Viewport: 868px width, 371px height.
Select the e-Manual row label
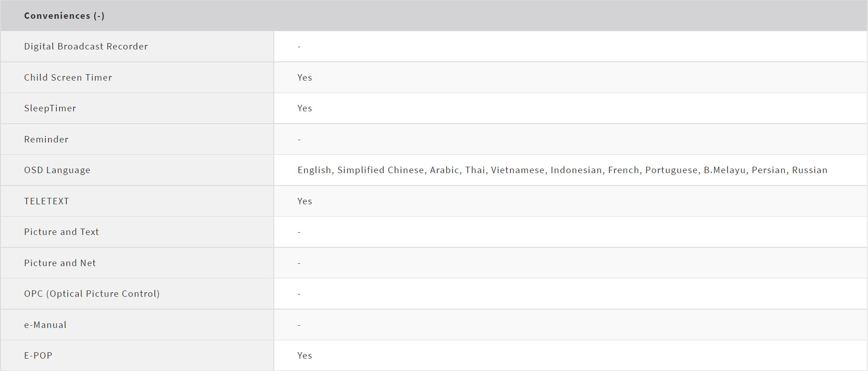pos(45,325)
